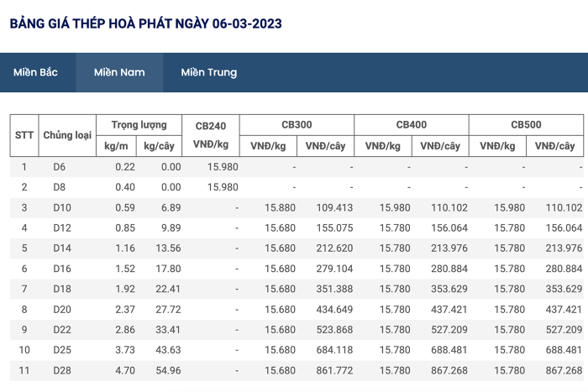Click the kg/cây sub-header
The height and width of the screenshot is (392, 588).
point(160,146)
